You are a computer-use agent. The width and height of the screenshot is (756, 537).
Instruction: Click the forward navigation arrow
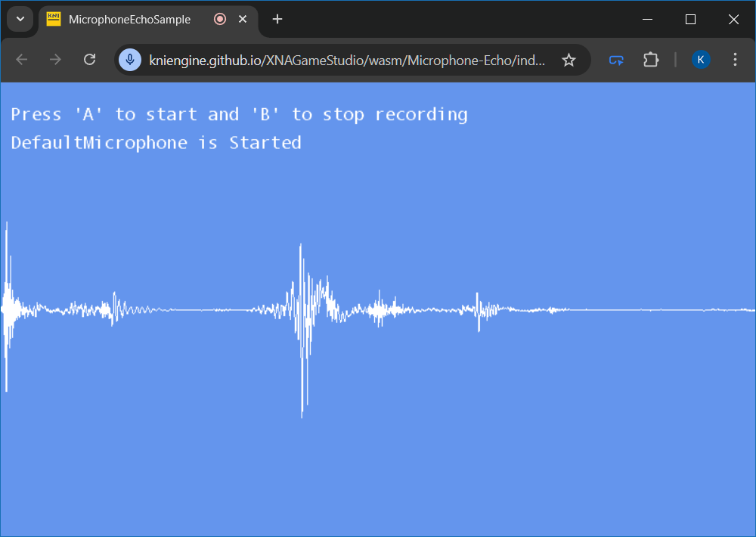55,60
